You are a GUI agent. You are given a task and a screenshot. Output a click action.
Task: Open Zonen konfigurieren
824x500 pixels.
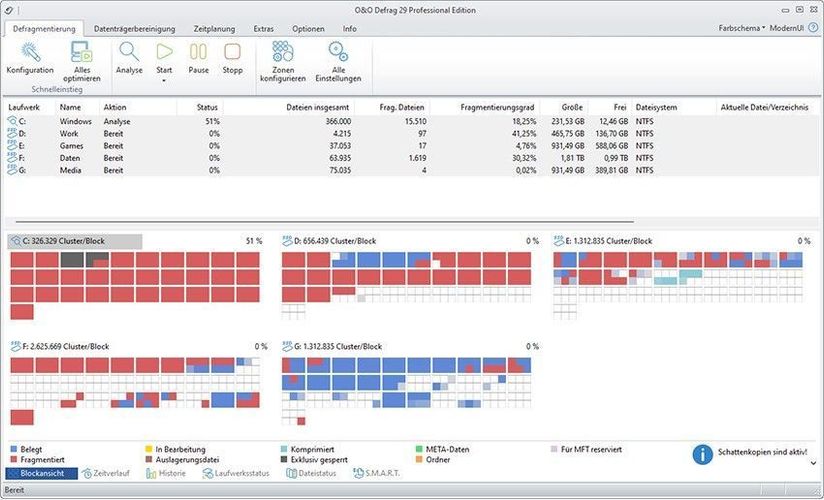[x=282, y=52]
